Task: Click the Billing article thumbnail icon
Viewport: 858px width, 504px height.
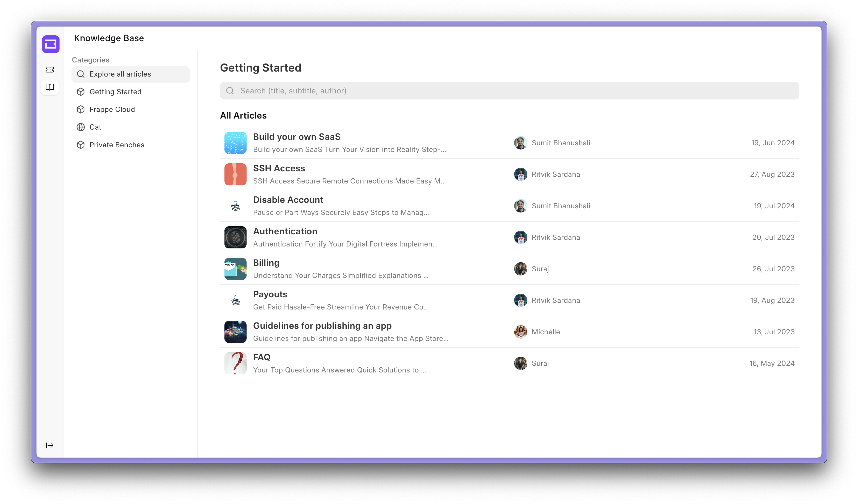Action: point(236,269)
